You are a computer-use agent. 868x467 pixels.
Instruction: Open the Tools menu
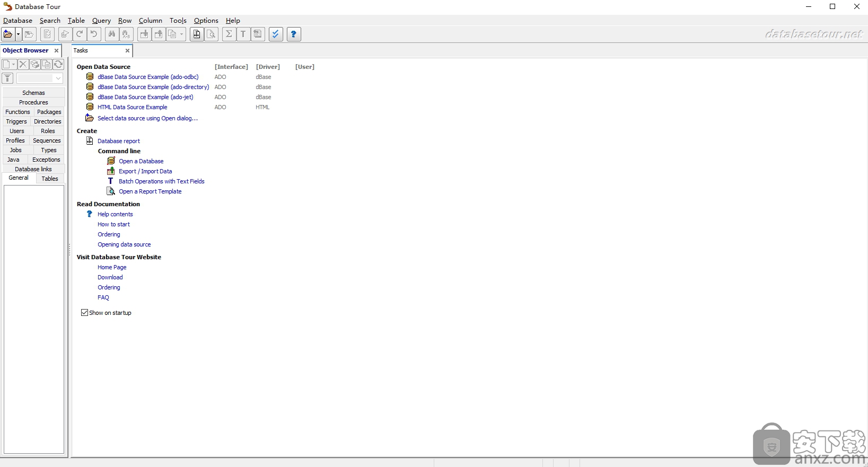click(x=178, y=21)
